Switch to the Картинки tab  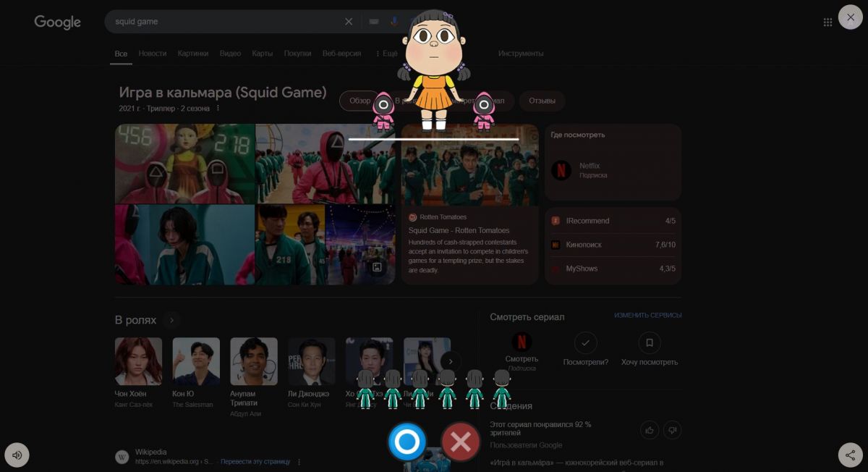click(193, 54)
